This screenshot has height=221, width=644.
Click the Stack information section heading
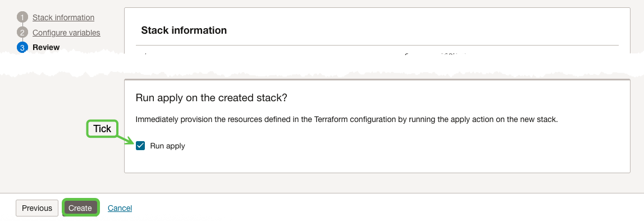coord(184,30)
